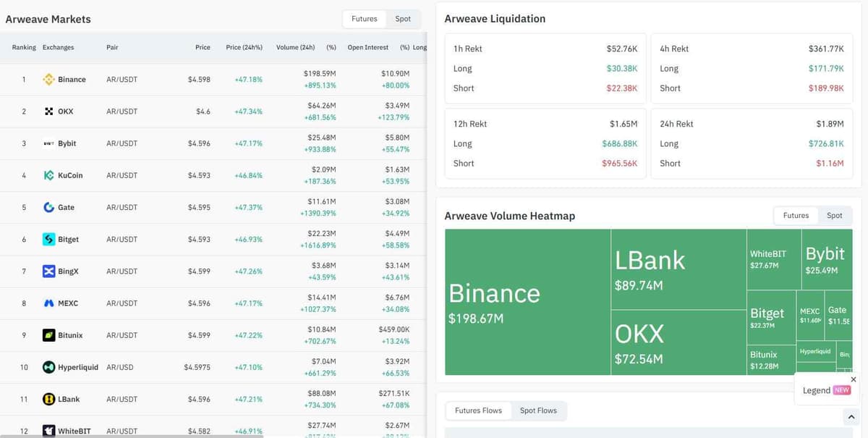Click the WhiteBIT $27.67M heatmap tile
Screen dimensions: 868x438
(x=775, y=259)
